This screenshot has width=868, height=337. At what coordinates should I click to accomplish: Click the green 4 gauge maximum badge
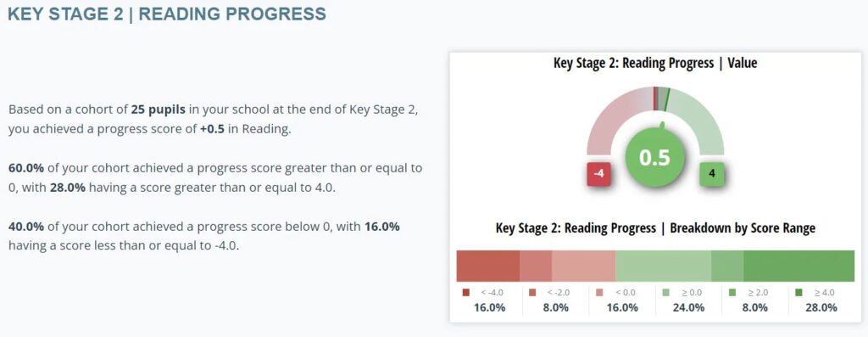pos(712,173)
